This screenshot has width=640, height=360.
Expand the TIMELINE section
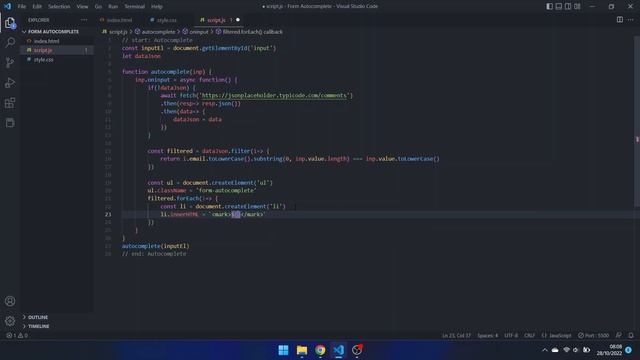click(x=38, y=326)
